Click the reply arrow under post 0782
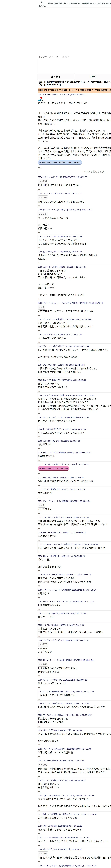 (x=39, y=621)
